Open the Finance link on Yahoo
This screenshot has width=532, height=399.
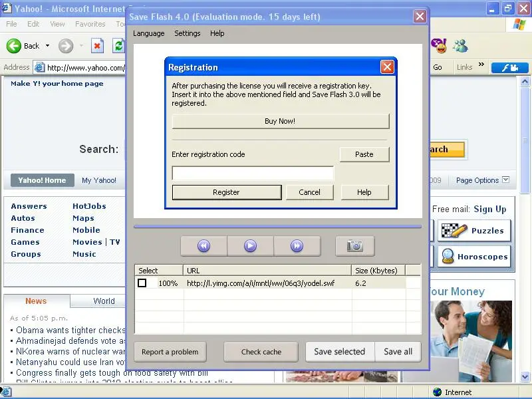[x=27, y=230]
